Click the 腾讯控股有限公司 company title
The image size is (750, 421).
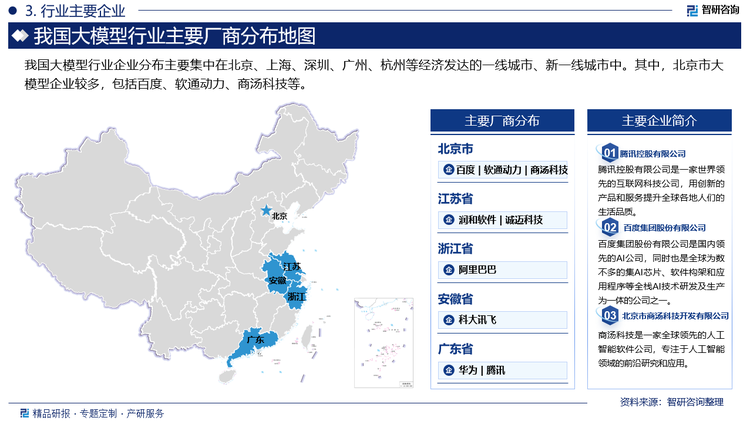(652, 154)
